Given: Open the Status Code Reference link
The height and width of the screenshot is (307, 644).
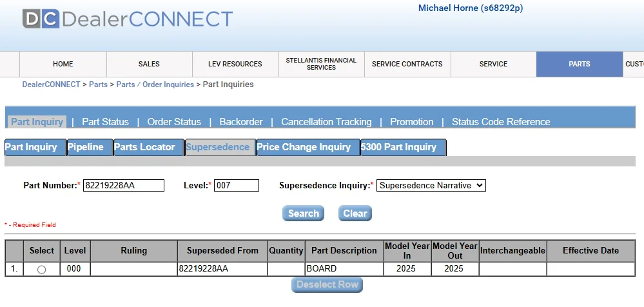Looking at the screenshot, I should pos(501,122).
